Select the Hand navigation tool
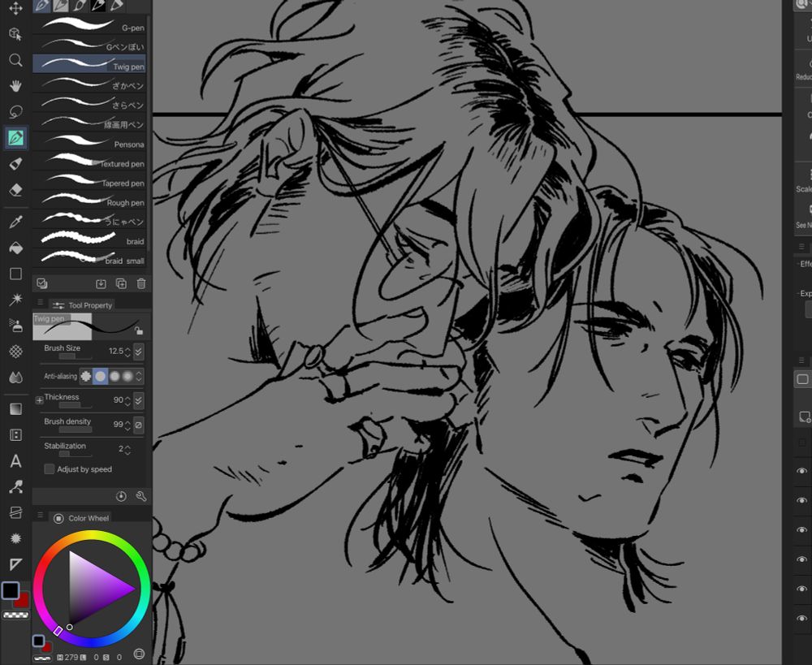The image size is (812, 665). (x=14, y=85)
